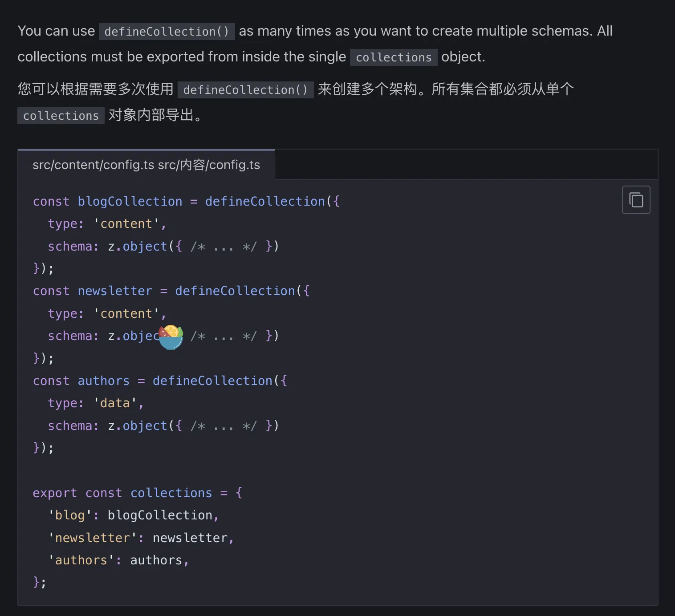Click the 'newsletter' key in collections export

point(92,538)
